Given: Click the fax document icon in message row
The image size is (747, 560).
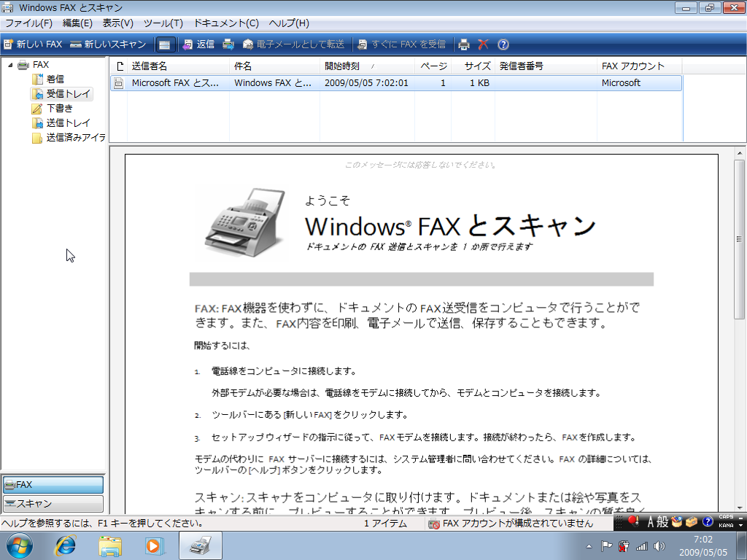Looking at the screenshot, I should point(119,83).
